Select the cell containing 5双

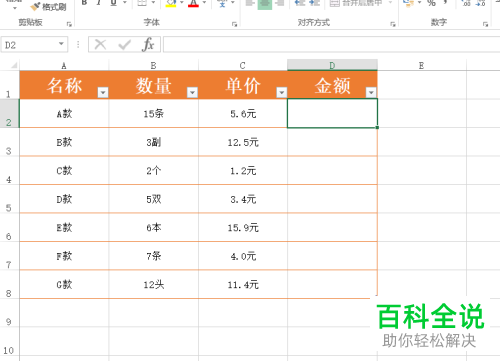[x=153, y=199]
